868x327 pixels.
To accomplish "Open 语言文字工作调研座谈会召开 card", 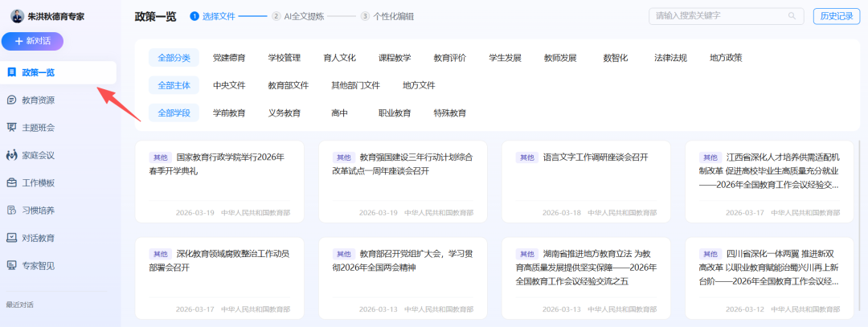I will click(x=586, y=182).
